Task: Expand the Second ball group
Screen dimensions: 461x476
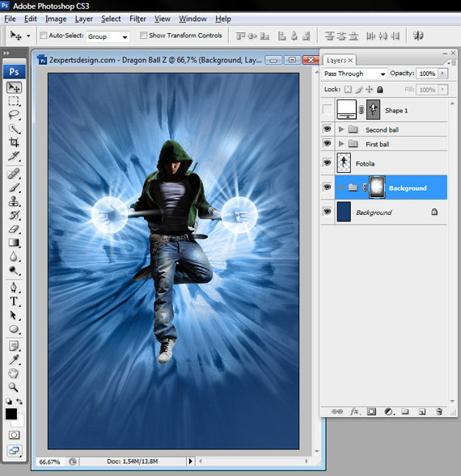Action: (341, 129)
